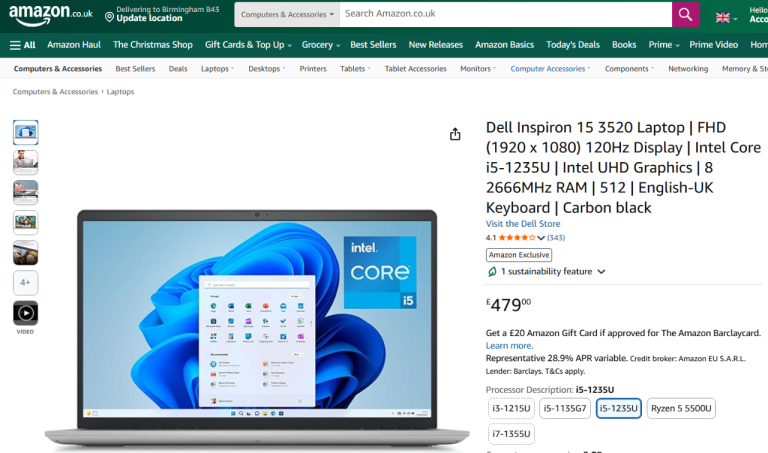
Task: Click Learn more about Barclaycard offer
Action: [509, 346]
